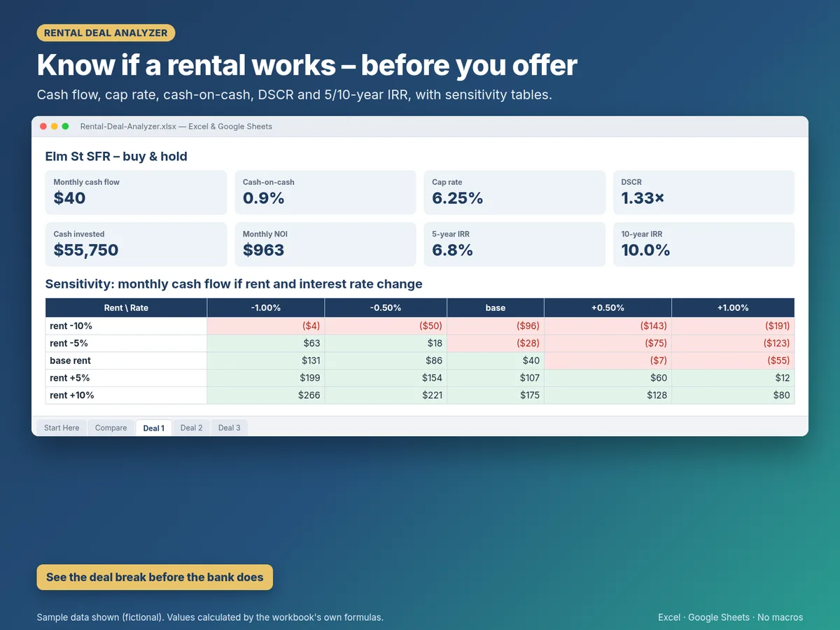Click the $12 cell
Viewport: 840px width, 630px height.
point(733,378)
